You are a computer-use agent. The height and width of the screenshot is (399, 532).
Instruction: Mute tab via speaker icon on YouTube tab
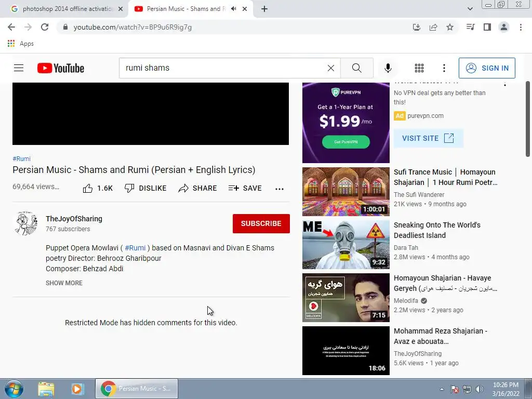(x=233, y=9)
